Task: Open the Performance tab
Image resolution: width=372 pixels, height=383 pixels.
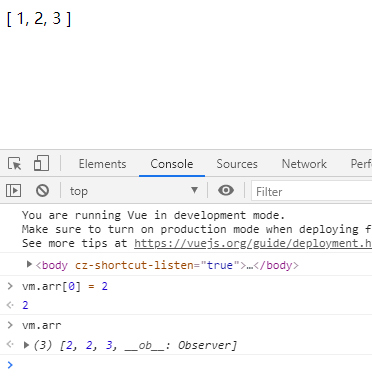Action: pos(361,164)
